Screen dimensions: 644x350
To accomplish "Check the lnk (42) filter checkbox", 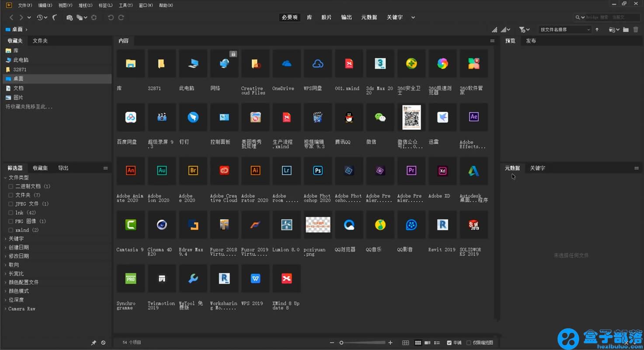I will 10,213.
